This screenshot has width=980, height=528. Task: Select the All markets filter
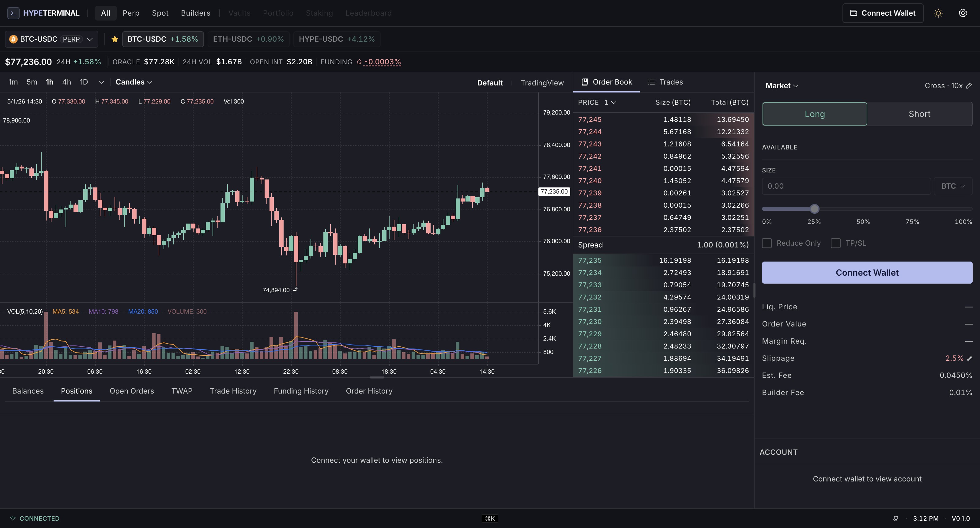(x=105, y=13)
